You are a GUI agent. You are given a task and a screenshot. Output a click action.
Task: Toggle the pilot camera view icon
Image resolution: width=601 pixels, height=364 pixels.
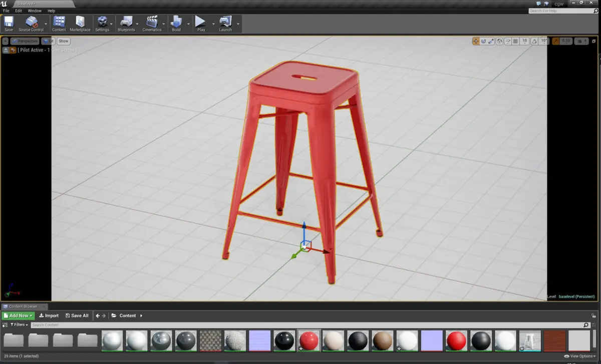tap(13, 50)
